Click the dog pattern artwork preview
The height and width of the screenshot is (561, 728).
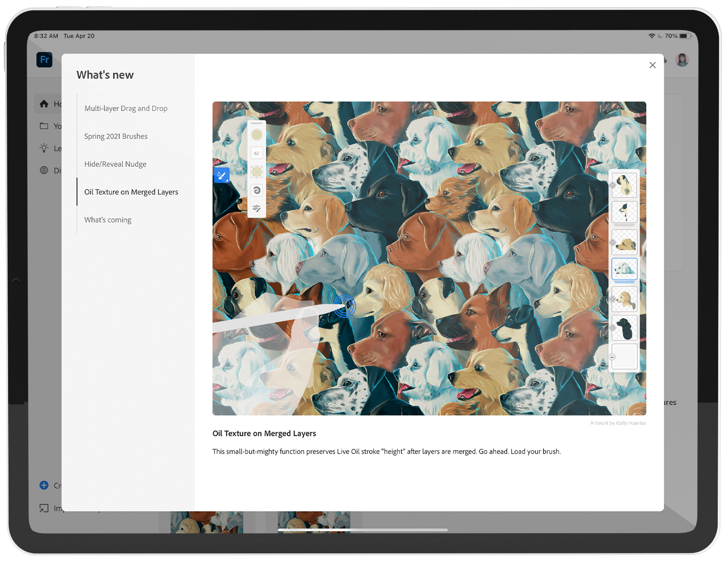[x=429, y=258]
